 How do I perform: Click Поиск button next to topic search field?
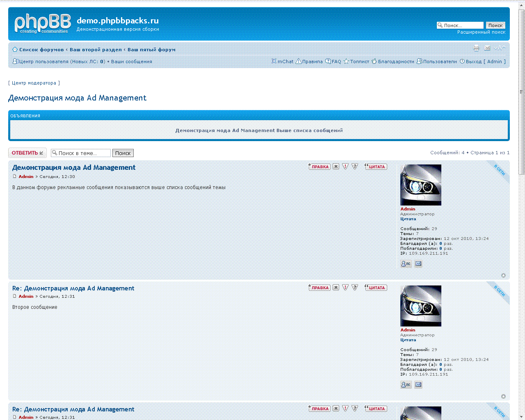coord(123,153)
